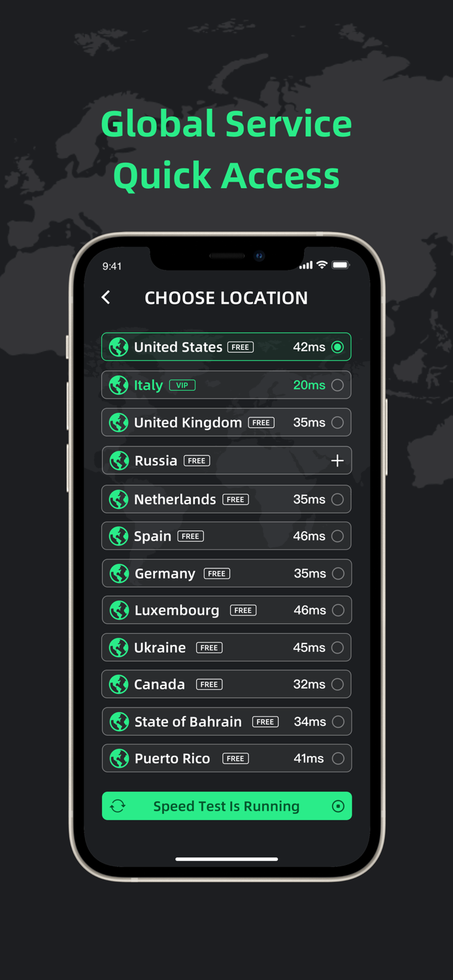Click the globe icon beside Canada
The height and width of the screenshot is (980, 453).
pos(118,684)
